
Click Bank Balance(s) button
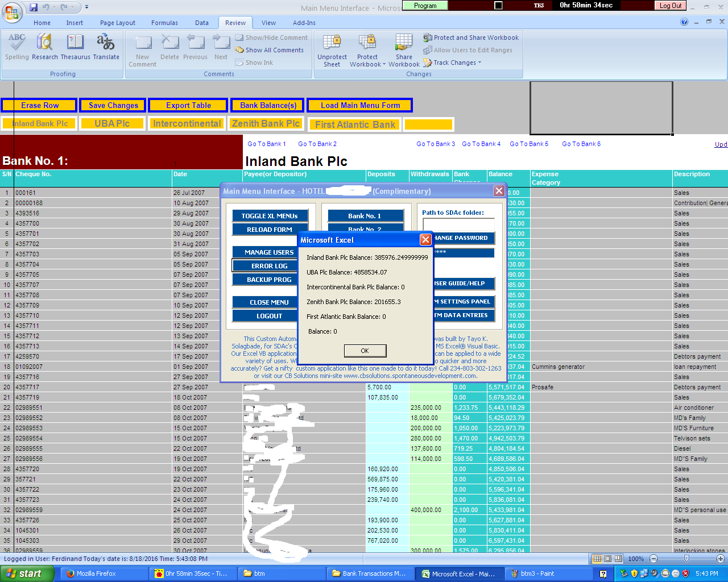(x=268, y=105)
